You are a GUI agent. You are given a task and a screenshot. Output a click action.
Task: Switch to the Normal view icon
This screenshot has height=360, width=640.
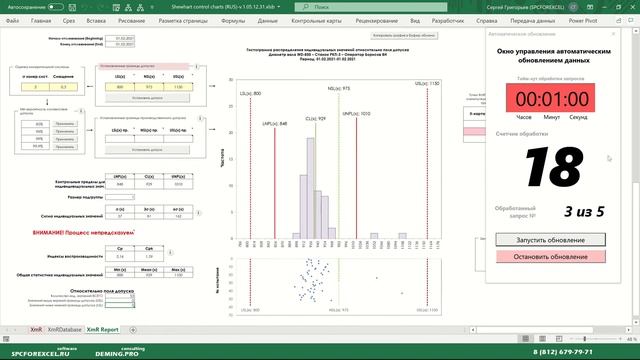tap(526, 339)
